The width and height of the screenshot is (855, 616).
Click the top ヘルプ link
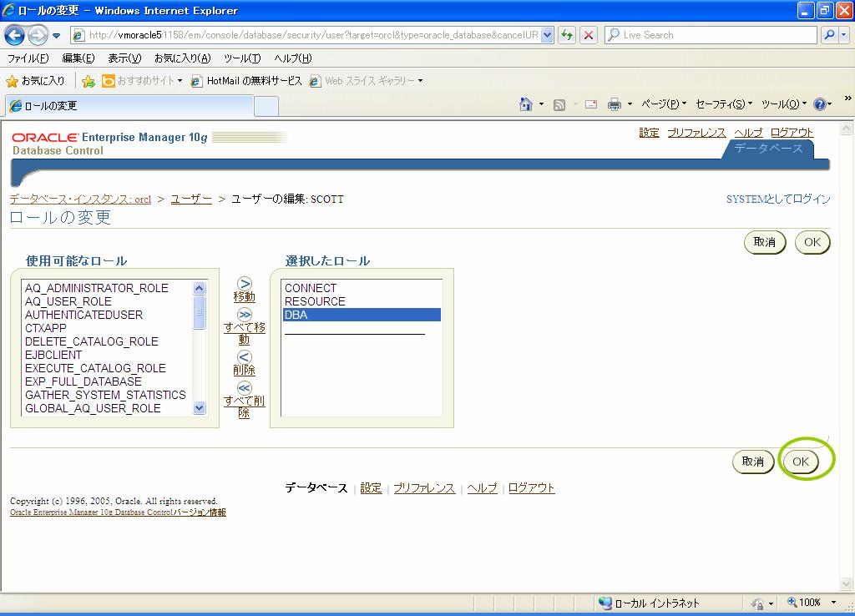748,133
